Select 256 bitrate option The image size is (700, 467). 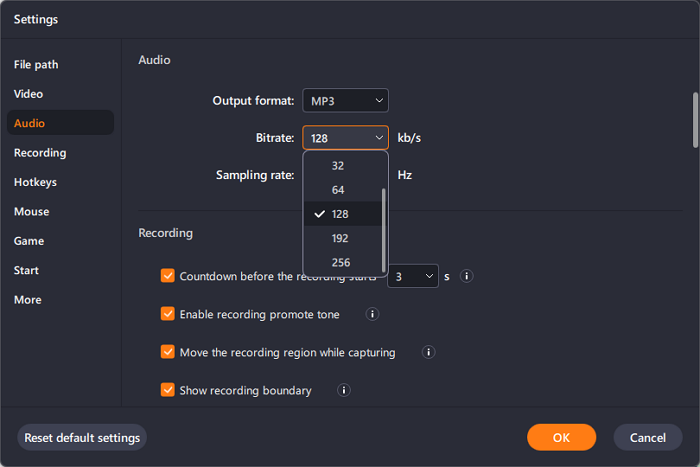tap(340, 262)
